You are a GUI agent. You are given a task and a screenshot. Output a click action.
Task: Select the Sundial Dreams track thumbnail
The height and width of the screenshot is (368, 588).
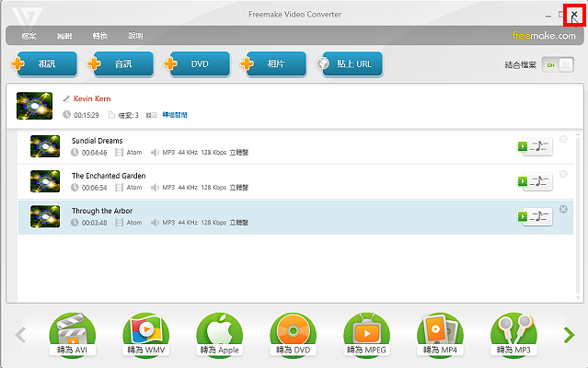pos(45,146)
